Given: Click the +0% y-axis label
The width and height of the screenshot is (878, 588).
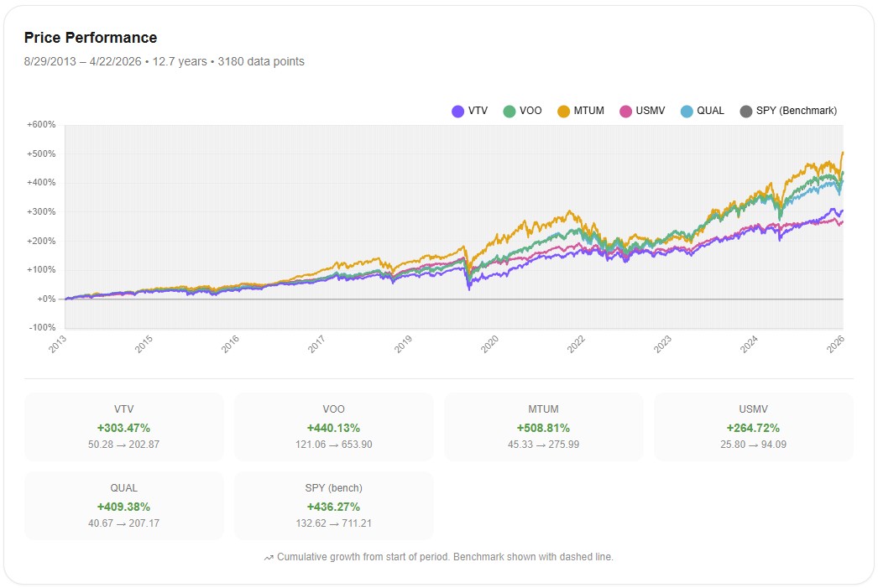Looking at the screenshot, I should point(46,299).
